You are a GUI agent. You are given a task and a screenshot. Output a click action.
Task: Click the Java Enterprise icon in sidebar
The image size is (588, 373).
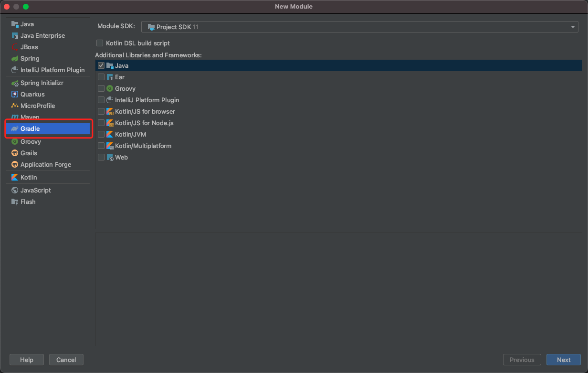pyautogui.click(x=15, y=35)
